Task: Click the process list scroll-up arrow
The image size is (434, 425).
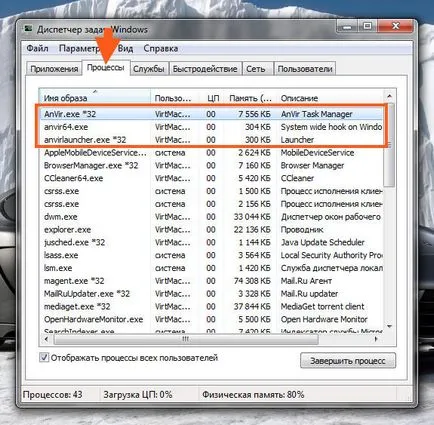Action: pyautogui.click(x=389, y=97)
